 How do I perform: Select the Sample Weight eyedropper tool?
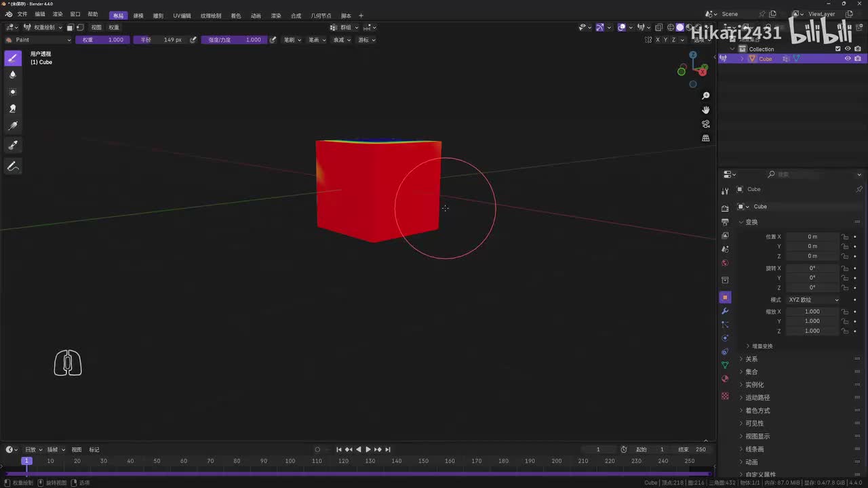click(x=13, y=145)
